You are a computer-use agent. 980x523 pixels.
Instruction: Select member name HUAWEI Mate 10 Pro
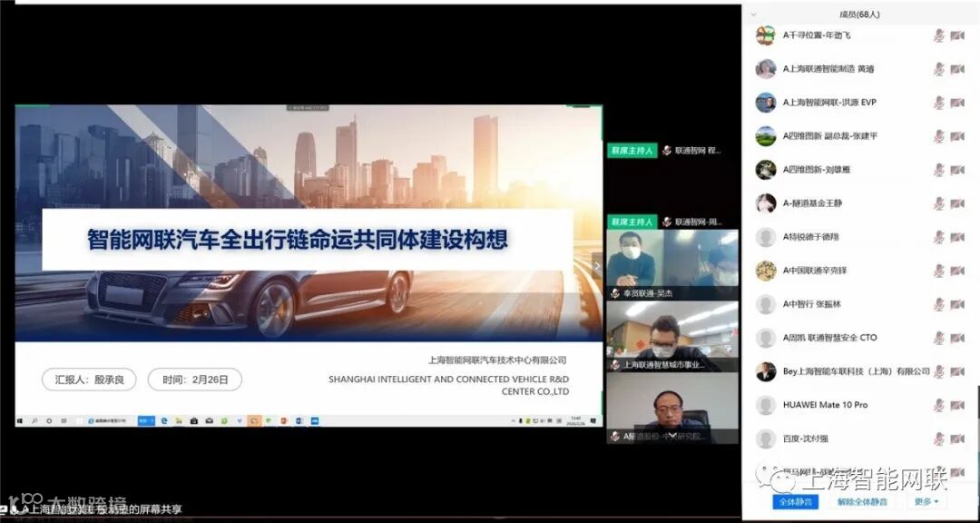coord(826,405)
